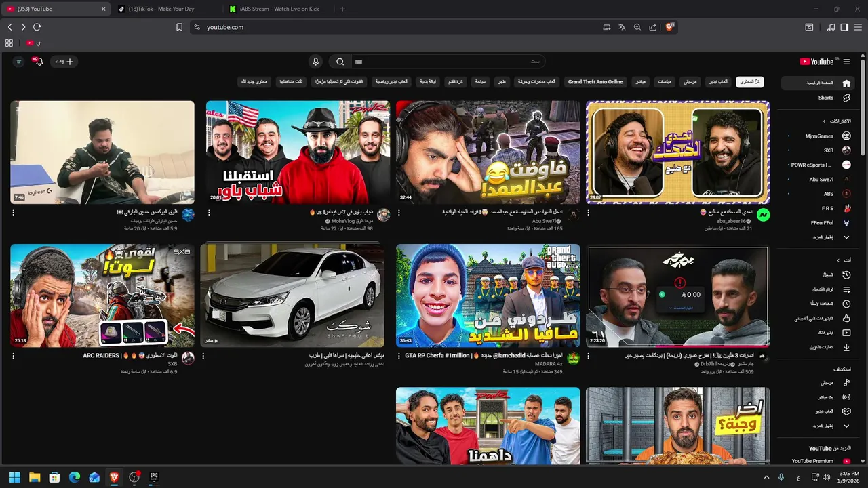Open the YouTube hamburger guide menu
Viewport: 868px width, 488px height.
(x=846, y=62)
